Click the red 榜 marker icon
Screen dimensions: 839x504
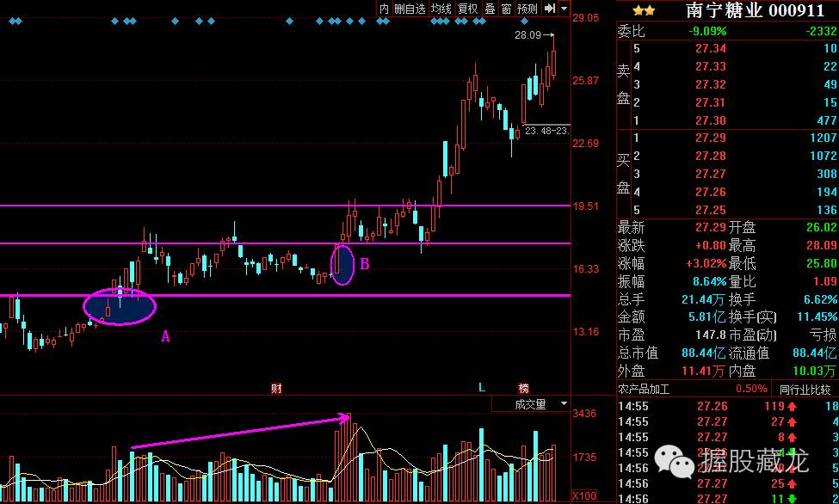tap(523, 389)
